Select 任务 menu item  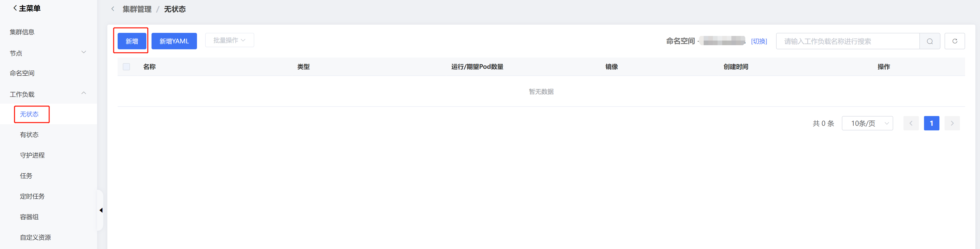click(26, 176)
